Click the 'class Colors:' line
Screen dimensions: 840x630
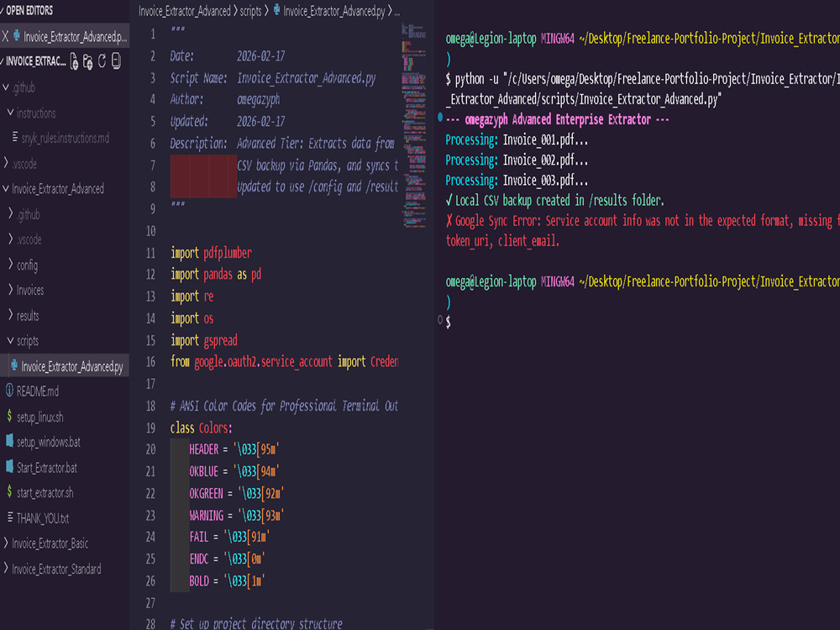coord(202,428)
